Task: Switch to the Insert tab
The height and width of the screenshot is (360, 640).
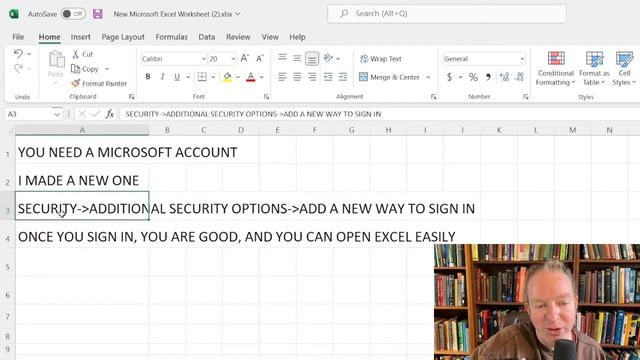Action: (x=80, y=37)
